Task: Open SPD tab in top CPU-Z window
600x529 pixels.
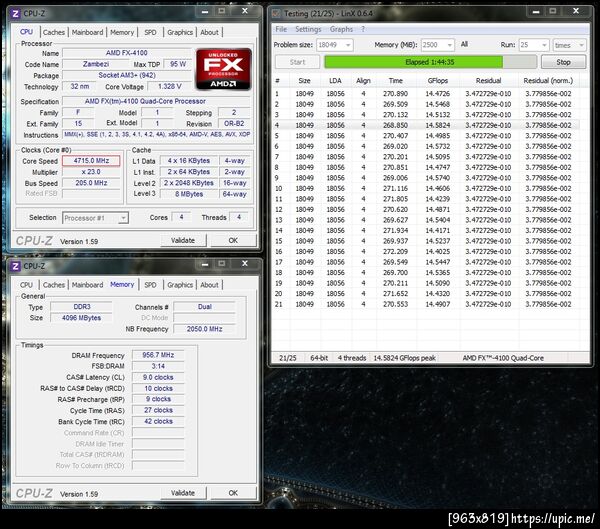Action: [150, 33]
